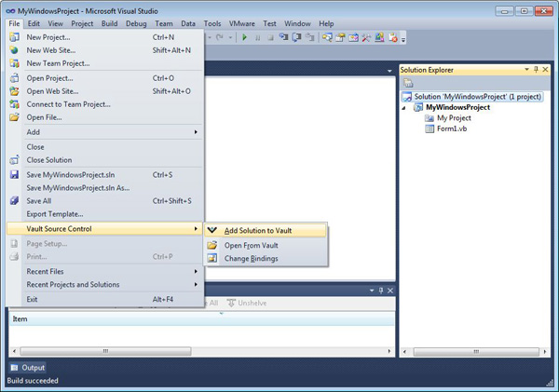This screenshot has width=559, height=392.
Task: Expand the Add submenu arrow
Action: point(196,132)
